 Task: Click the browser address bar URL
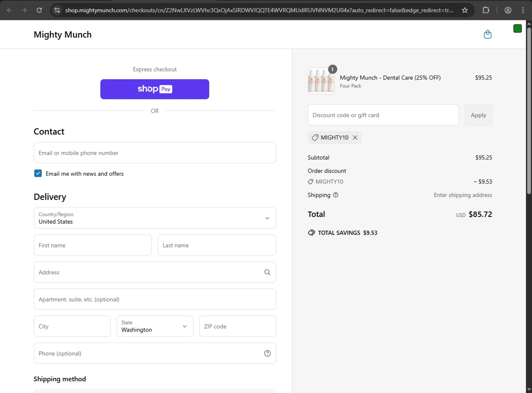(x=259, y=10)
